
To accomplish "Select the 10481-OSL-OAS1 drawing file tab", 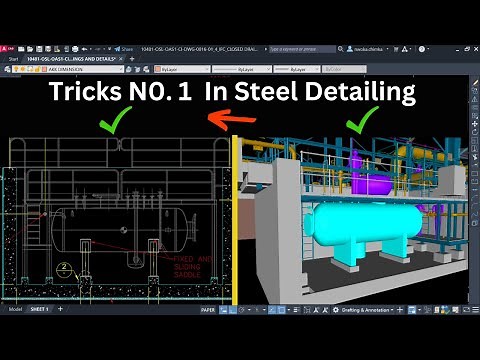I will tap(71, 59).
